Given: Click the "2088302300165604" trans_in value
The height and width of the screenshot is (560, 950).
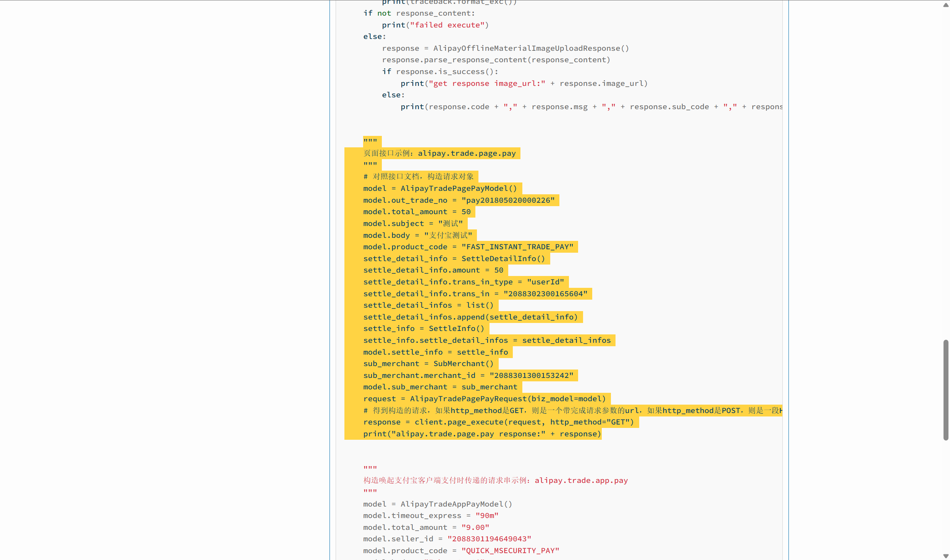Looking at the screenshot, I should tap(545, 294).
